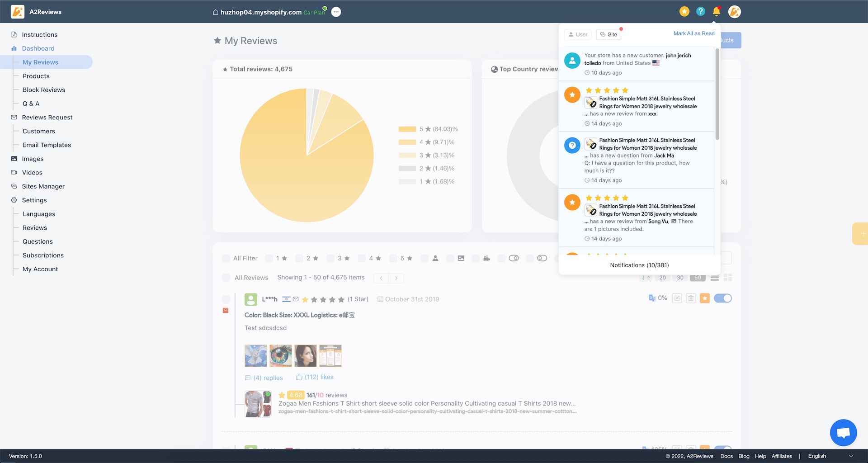Viewport: 868px width, 463px height.
Task: Open the Settings gear in the sidebar
Action: coord(14,200)
